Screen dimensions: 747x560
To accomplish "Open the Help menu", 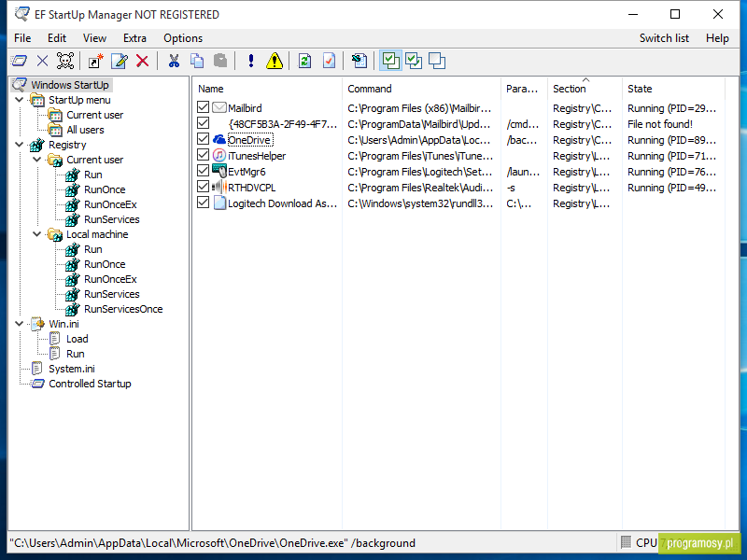I will tap(717, 38).
